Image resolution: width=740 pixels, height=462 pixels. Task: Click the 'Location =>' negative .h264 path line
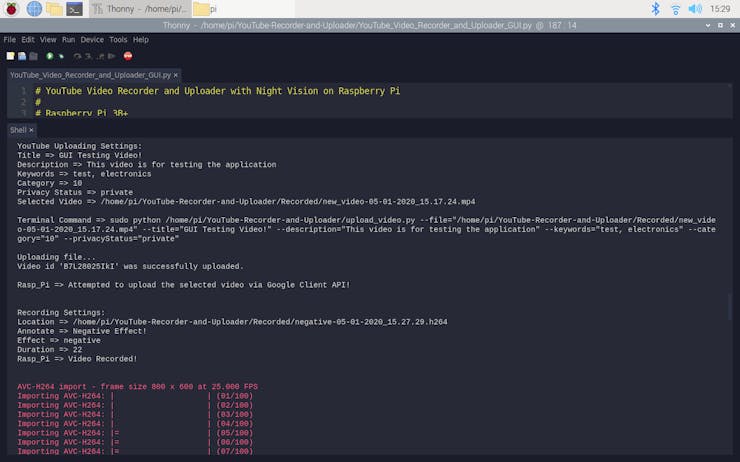[232, 322]
